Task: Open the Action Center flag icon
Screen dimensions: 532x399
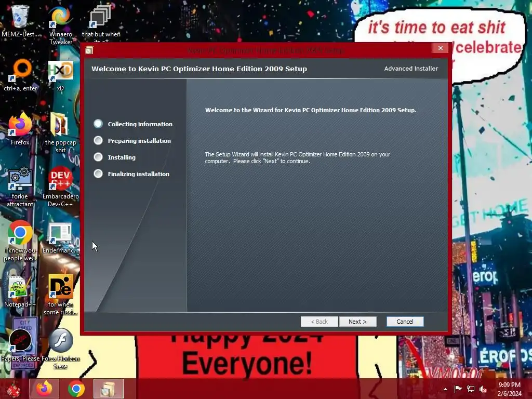Action: 458,389
